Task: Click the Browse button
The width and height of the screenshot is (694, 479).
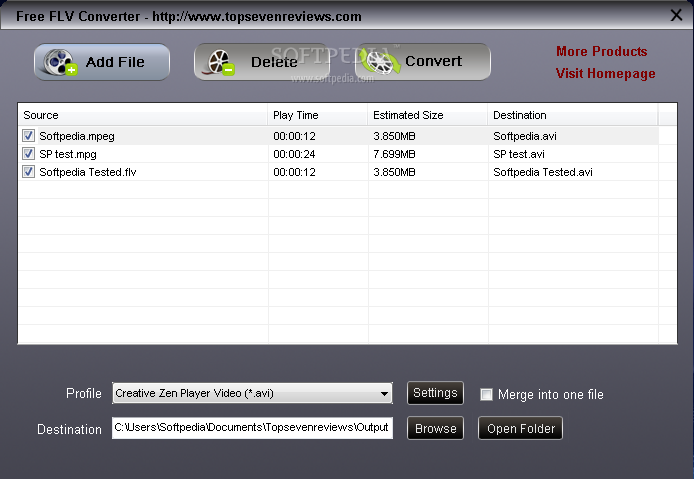Action: [435, 428]
